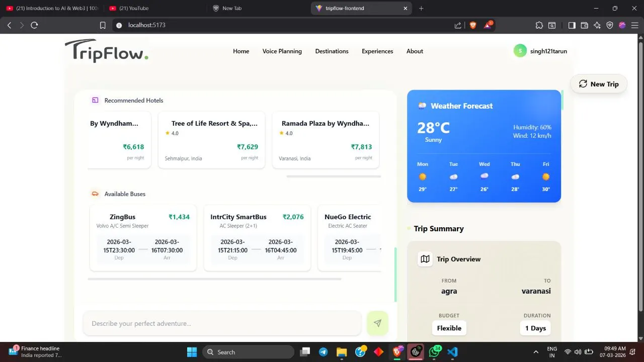Click the Trip Overview map icon

425,259
